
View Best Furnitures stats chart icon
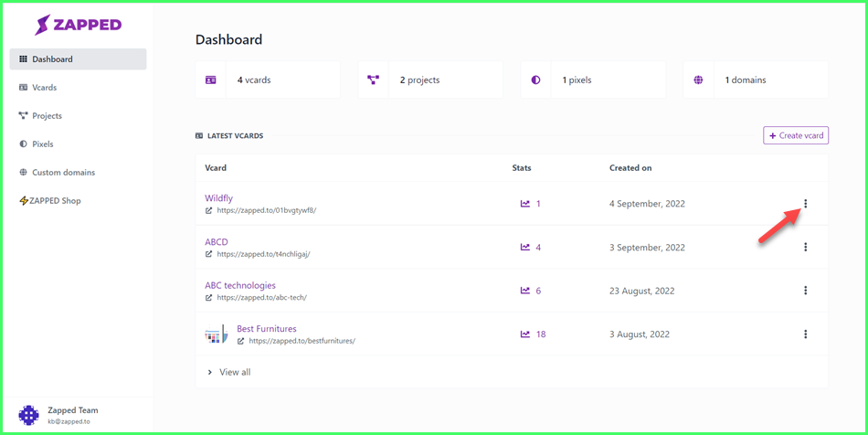[x=525, y=334]
